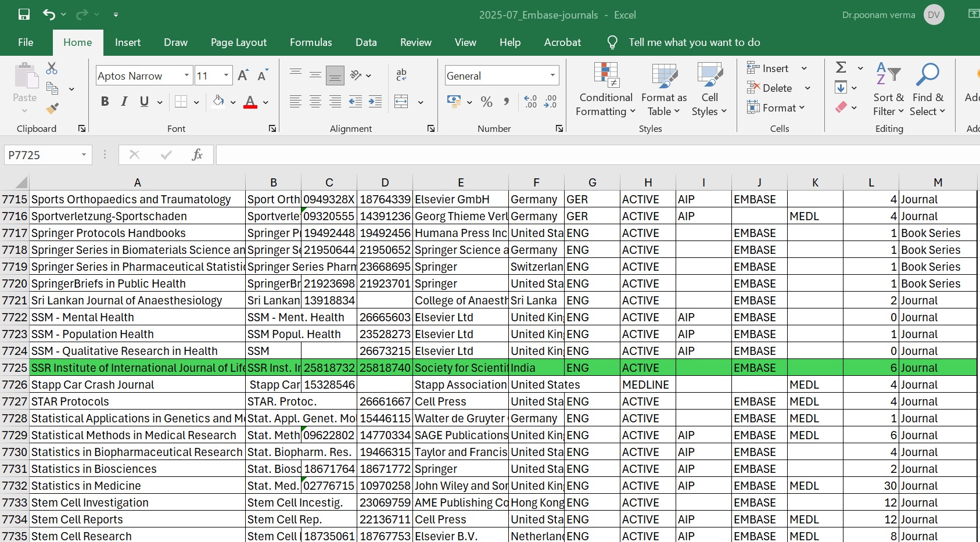Apply Percent Style number format
980x542 pixels.
pyautogui.click(x=486, y=102)
